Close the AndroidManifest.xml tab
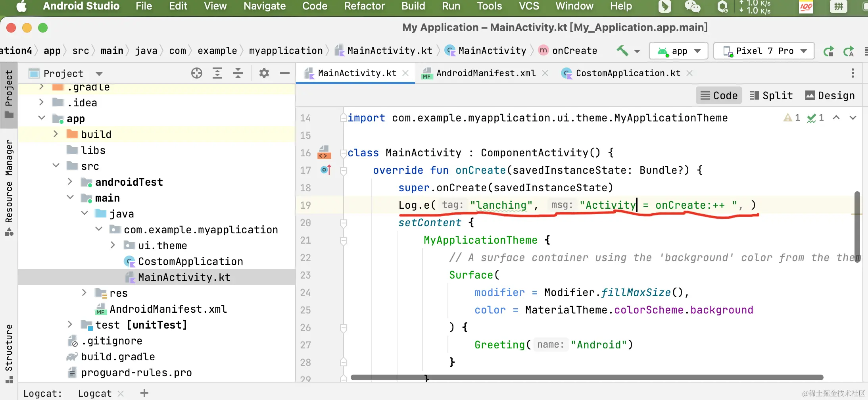This screenshot has width=868, height=400. [x=545, y=73]
